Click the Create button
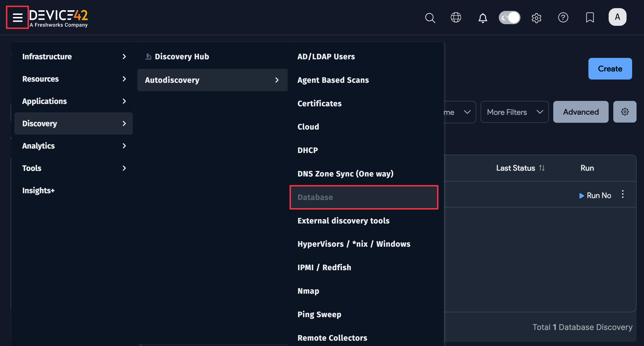 (610, 68)
